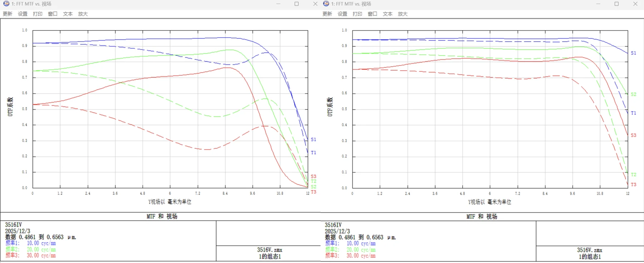Click the Zemax icon in right window title
This screenshot has height=263, width=644.
tap(326, 4)
